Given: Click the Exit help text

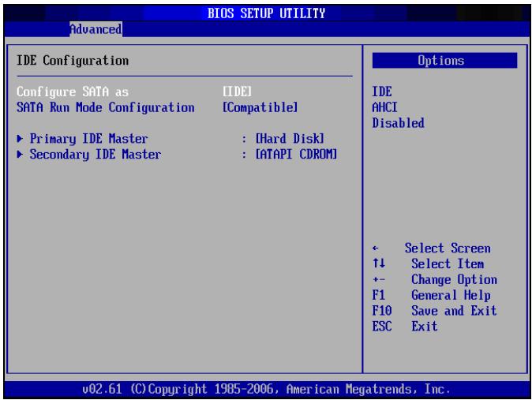Looking at the screenshot, I should click(x=425, y=327).
